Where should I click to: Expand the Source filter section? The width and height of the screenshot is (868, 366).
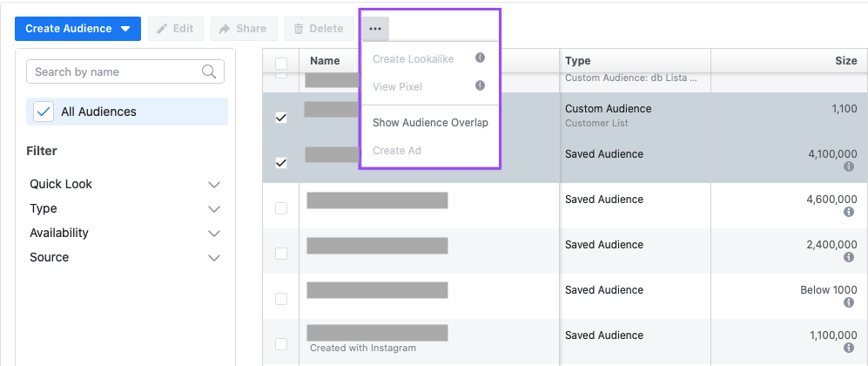point(214,258)
